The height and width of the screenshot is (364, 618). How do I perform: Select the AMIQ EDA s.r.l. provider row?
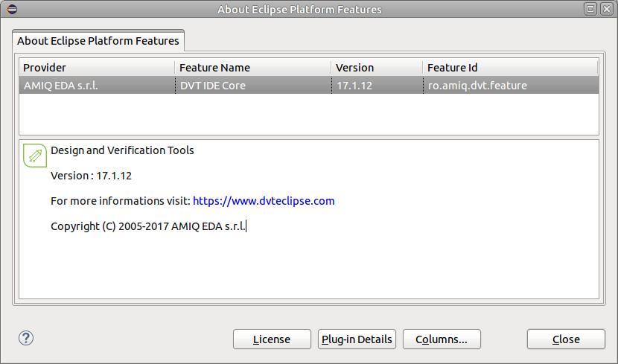tap(61, 86)
